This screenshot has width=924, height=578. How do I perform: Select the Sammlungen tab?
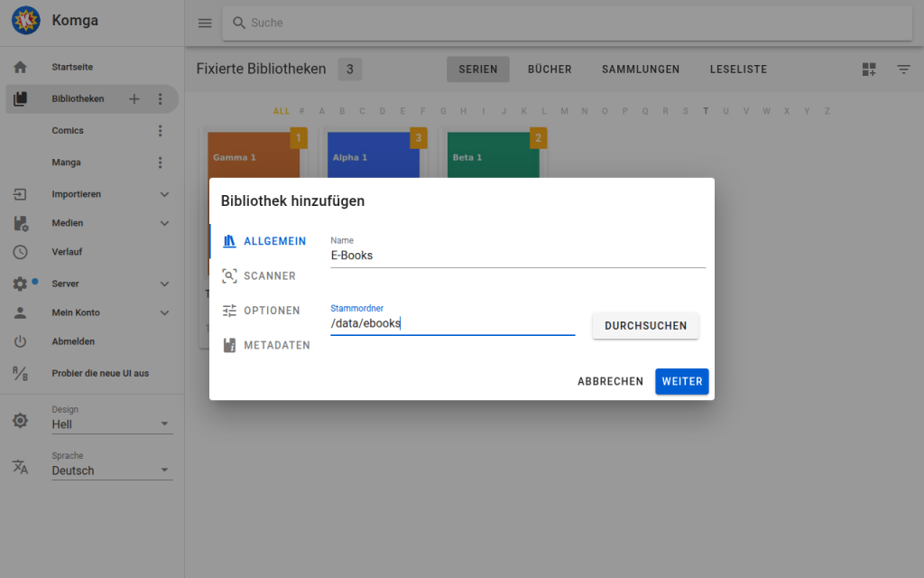(641, 70)
